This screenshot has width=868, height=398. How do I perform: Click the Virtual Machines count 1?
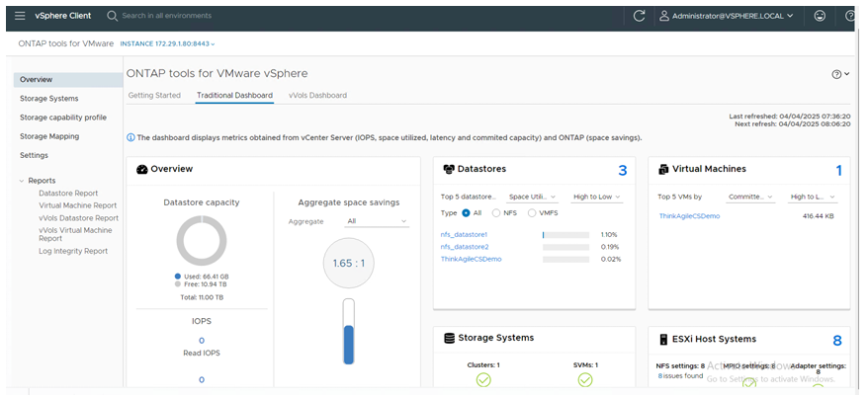[838, 171]
